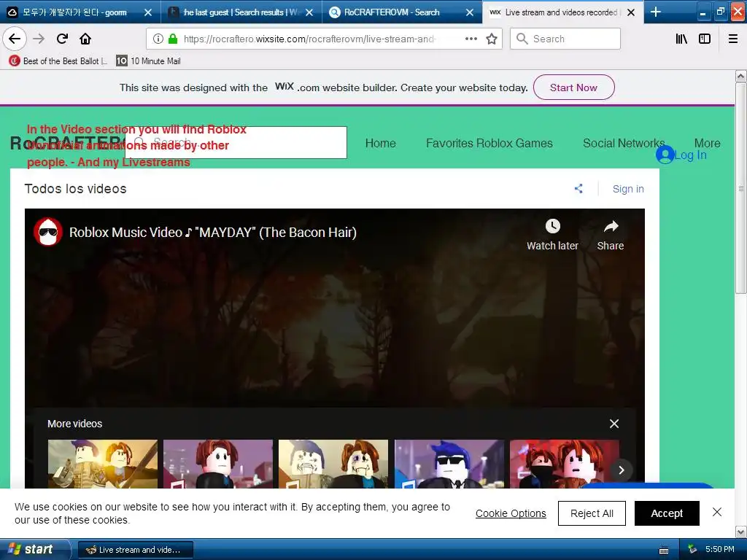Click the 'Sign in' link in video panel
The width and height of the screenshot is (747, 560).
click(628, 189)
